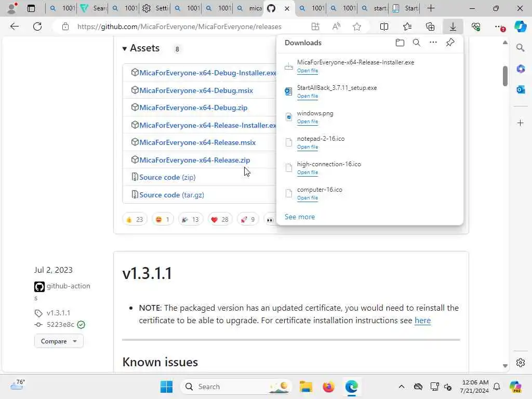This screenshot has height=399, width=532.
Task: Click the Downloads toolbar button
Action: [453, 26]
